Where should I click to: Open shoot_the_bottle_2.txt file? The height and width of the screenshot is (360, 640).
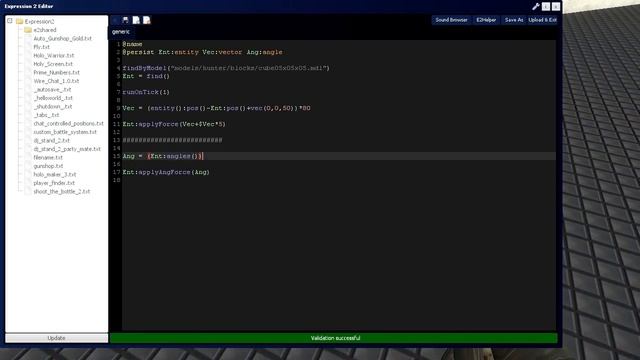point(62,191)
